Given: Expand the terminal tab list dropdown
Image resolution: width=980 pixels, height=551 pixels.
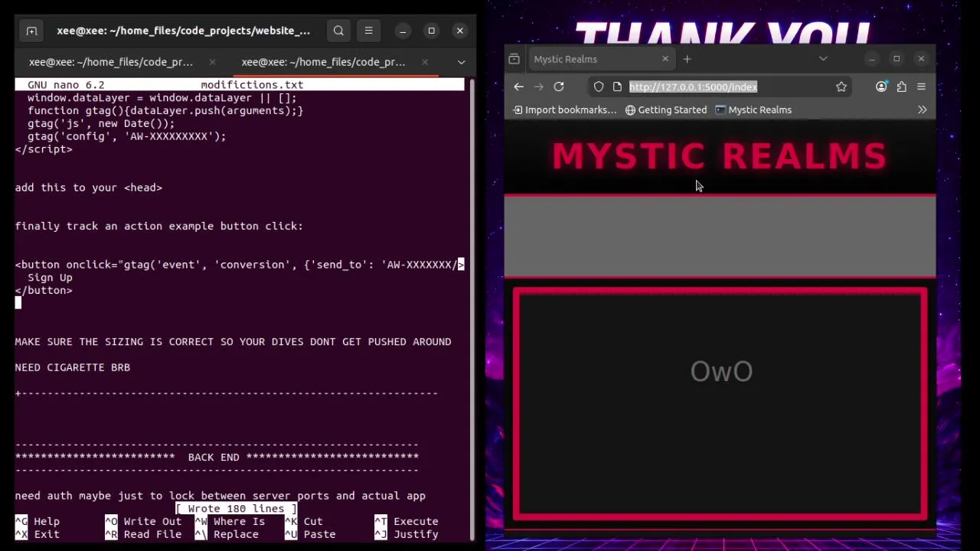Looking at the screenshot, I should tap(461, 62).
